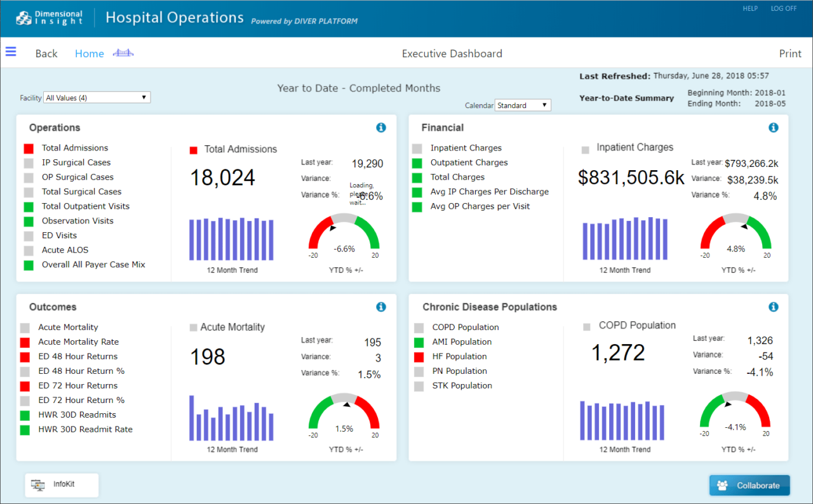
Task: Open the Outcomes panel info icon
Action: pyautogui.click(x=380, y=307)
